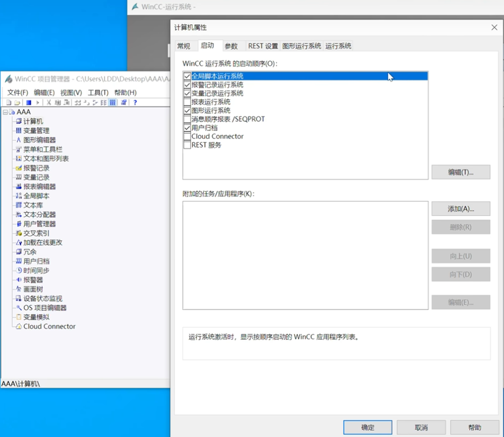Select 变量管理 in the project tree
The height and width of the screenshot is (437, 504).
[x=36, y=130]
